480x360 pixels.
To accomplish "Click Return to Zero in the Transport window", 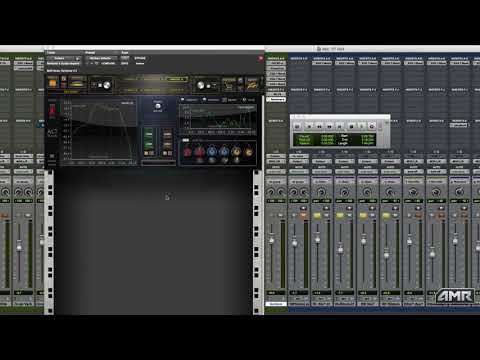I will 309,126.
